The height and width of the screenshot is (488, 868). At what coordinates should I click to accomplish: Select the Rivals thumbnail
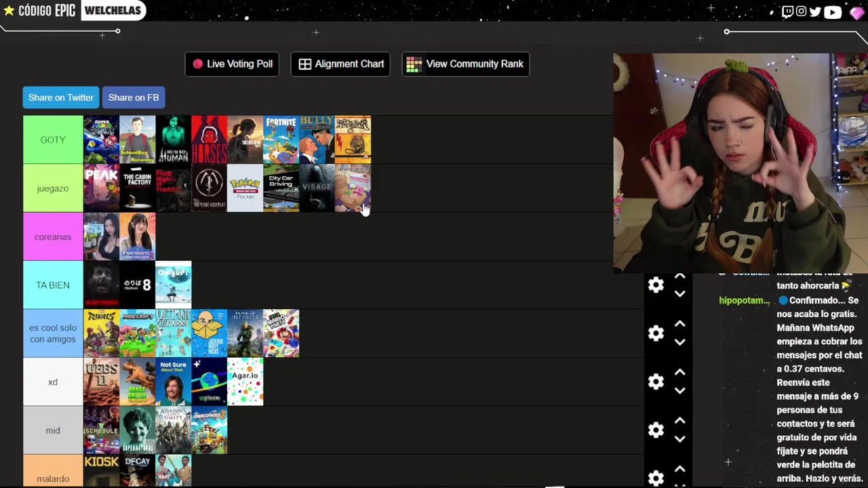(x=101, y=333)
